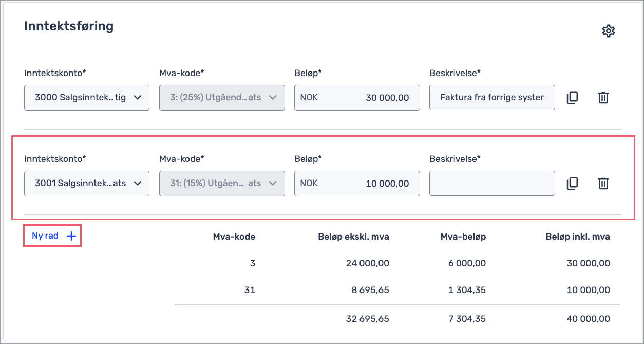The height and width of the screenshot is (344, 644).
Task: Open the 3001 Salgsinntekt account dropdown
Action: pyautogui.click(x=86, y=183)
